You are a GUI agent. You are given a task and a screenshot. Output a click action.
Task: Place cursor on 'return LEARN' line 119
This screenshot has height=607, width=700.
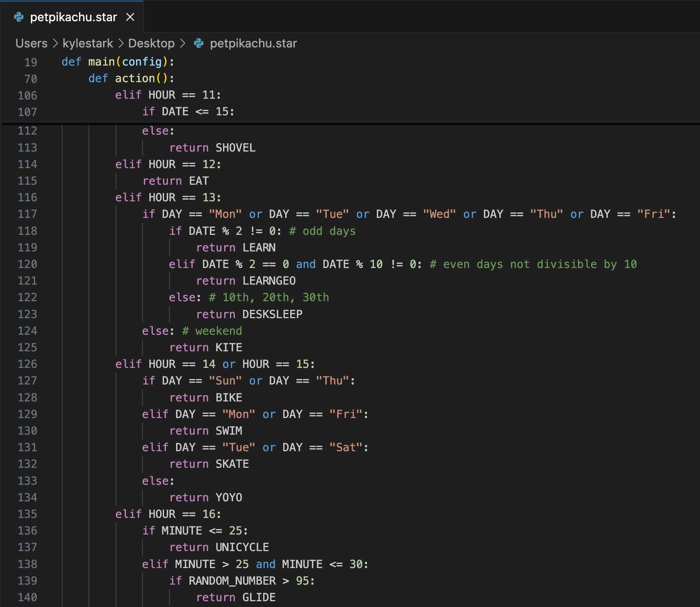236,248
